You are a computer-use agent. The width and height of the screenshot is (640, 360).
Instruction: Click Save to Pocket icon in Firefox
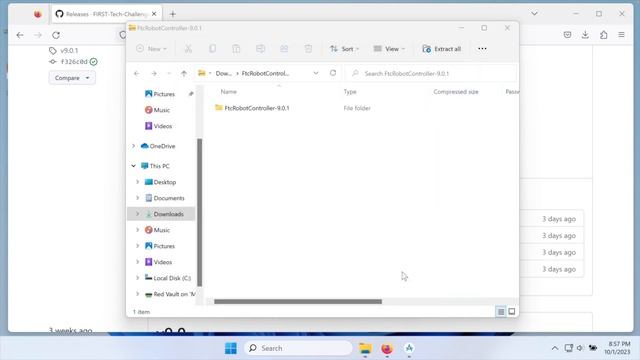(x=567, y=35)
